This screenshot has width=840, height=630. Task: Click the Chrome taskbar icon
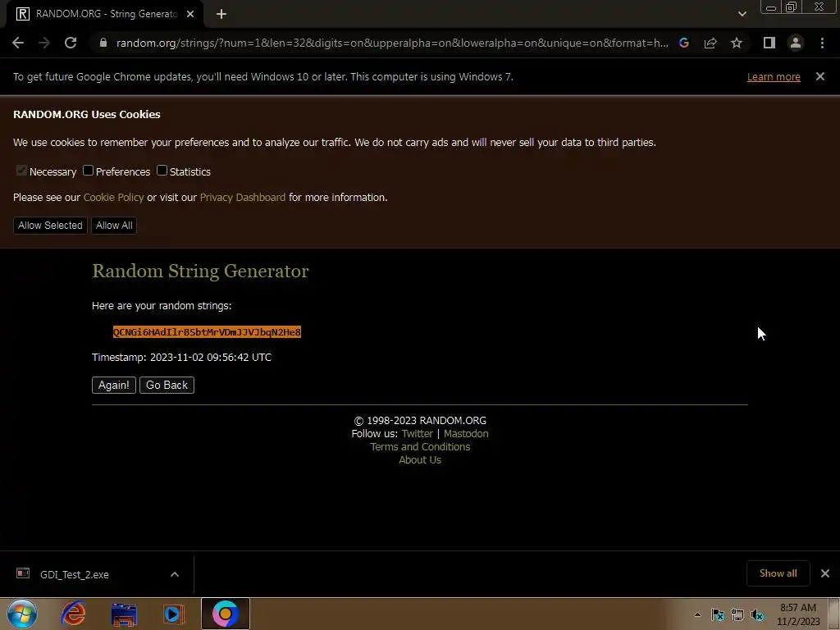pyautogui.click(x=226, y=614)
